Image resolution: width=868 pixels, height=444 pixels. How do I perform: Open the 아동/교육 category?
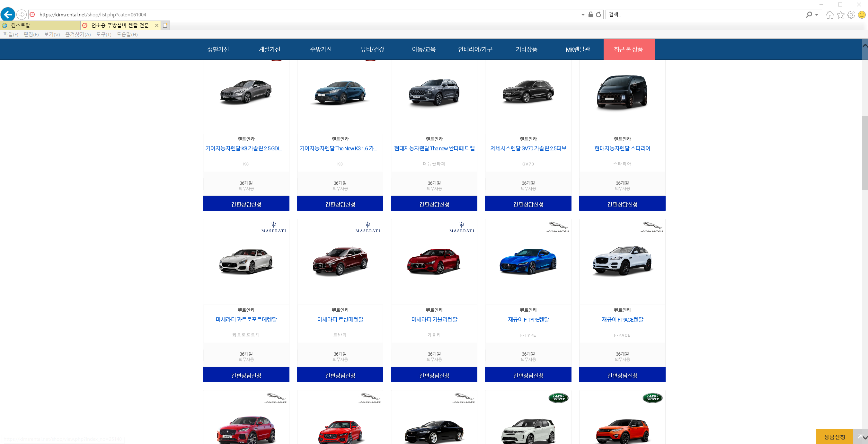[x=423, y=49]
